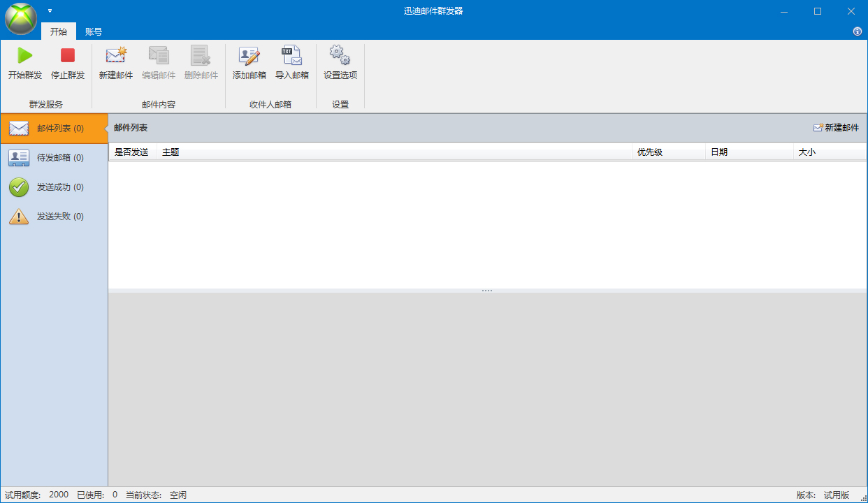Open 设置选项 settings gear icon
868x503 pixels.
[x=339, y=63]
